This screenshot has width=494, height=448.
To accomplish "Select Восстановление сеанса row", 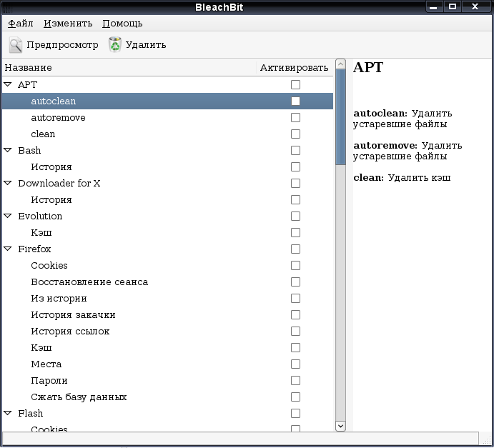I will (167, 282).
